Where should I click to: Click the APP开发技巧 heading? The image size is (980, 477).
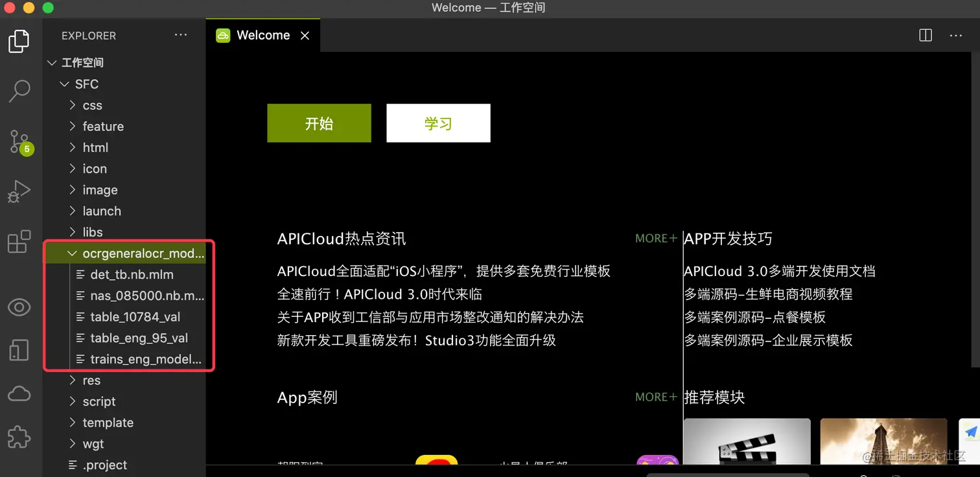click(x=729, y=238)
